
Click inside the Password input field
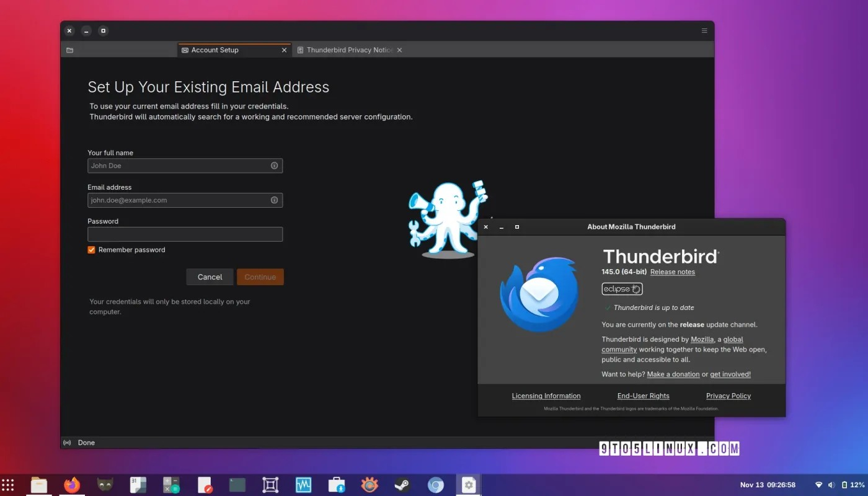pyautogui.click(x=185, y=234)
